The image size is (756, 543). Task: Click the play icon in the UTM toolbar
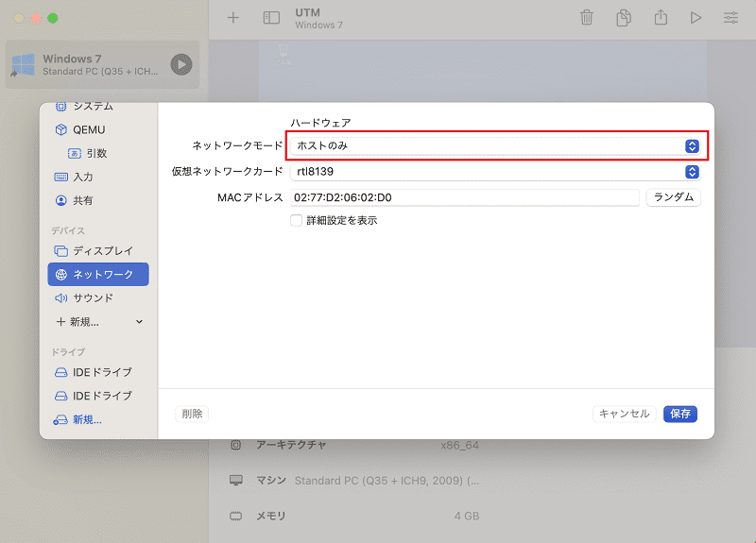click(x=696, y=18)
